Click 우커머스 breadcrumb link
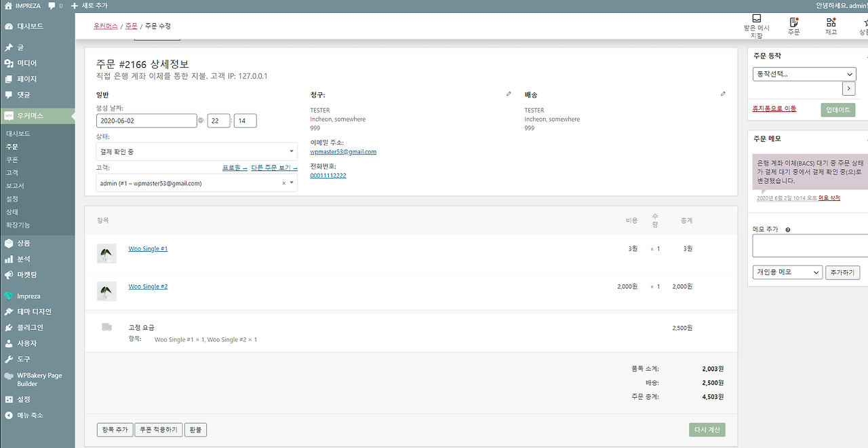 (106, 26)
